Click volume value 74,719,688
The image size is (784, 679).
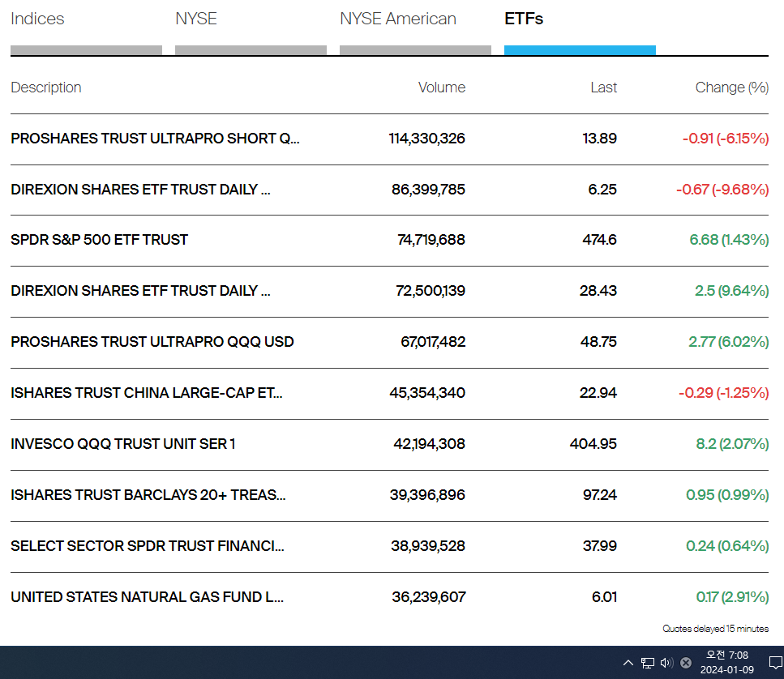[x=431, y=240]
